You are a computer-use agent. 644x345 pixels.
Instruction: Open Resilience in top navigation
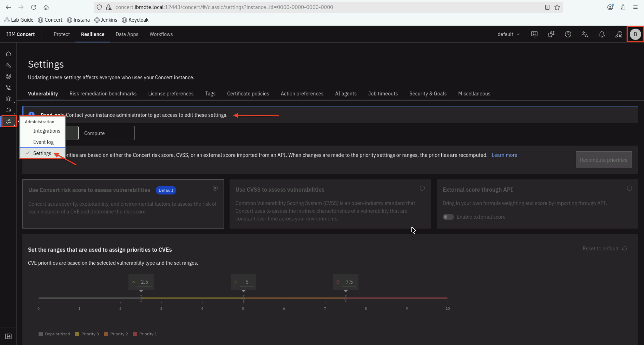click(93, 34)
